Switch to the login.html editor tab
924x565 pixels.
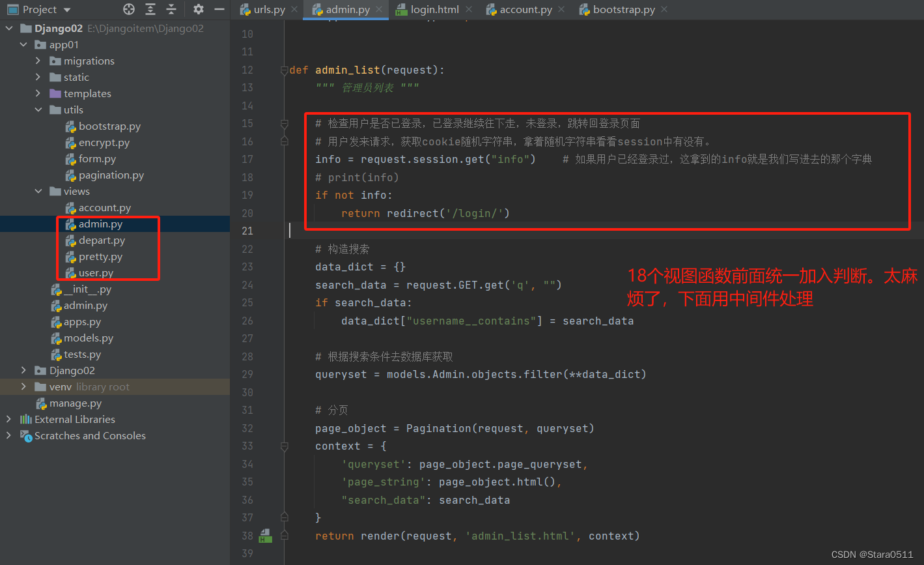(x=434, y=10)
